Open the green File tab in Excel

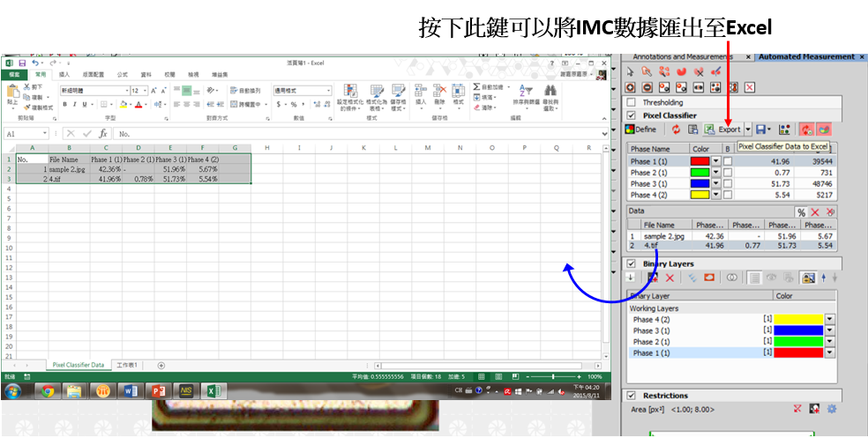click(x=14, y=74)
